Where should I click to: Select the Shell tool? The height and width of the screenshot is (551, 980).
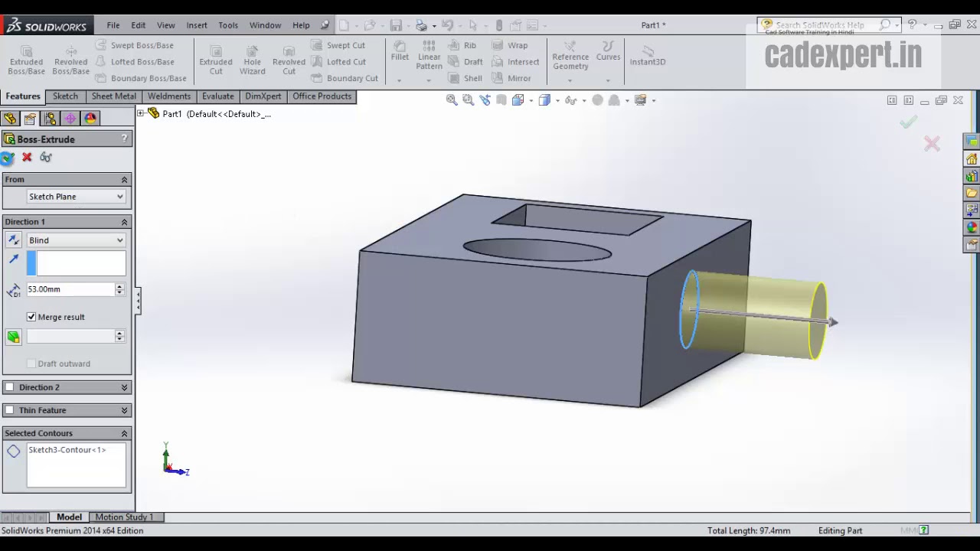tap(465, 78)
